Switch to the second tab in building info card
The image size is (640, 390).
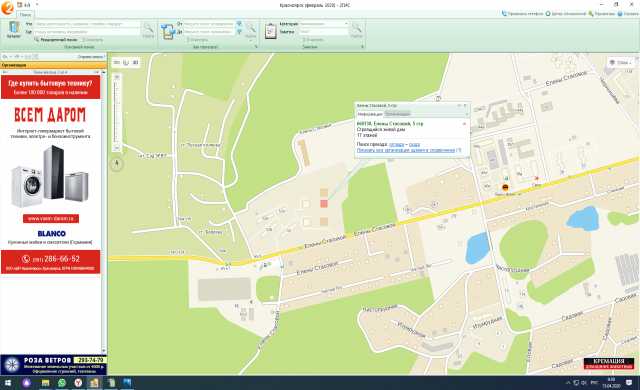point(398,114)
